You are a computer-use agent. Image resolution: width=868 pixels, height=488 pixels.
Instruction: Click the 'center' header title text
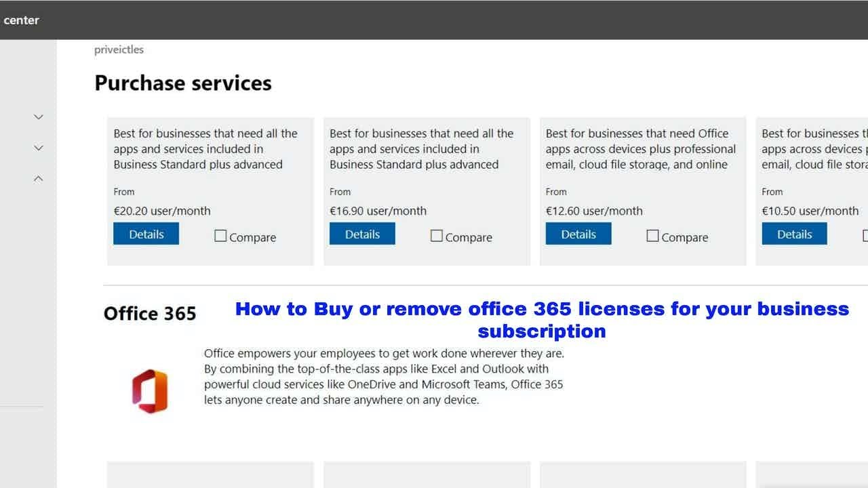[21, 20]
